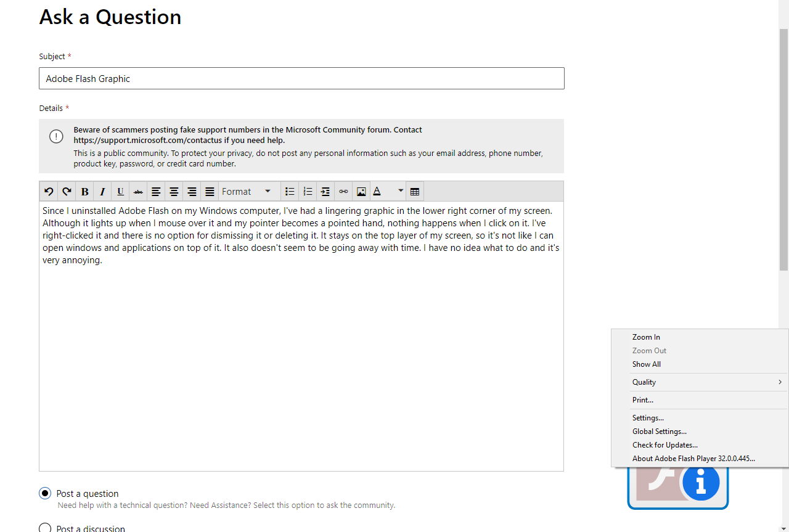Open About Adobe Flash Player 32.0.0.445...
The height and width of the screenshot is (532, 789).
click(x=700, y=459)
